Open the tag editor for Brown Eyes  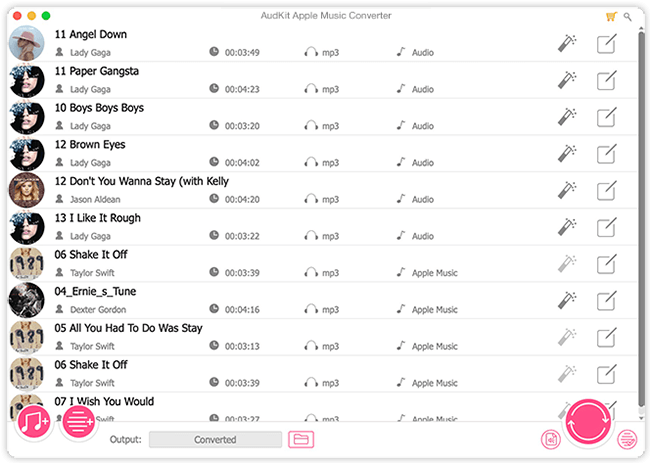point(606,153)
